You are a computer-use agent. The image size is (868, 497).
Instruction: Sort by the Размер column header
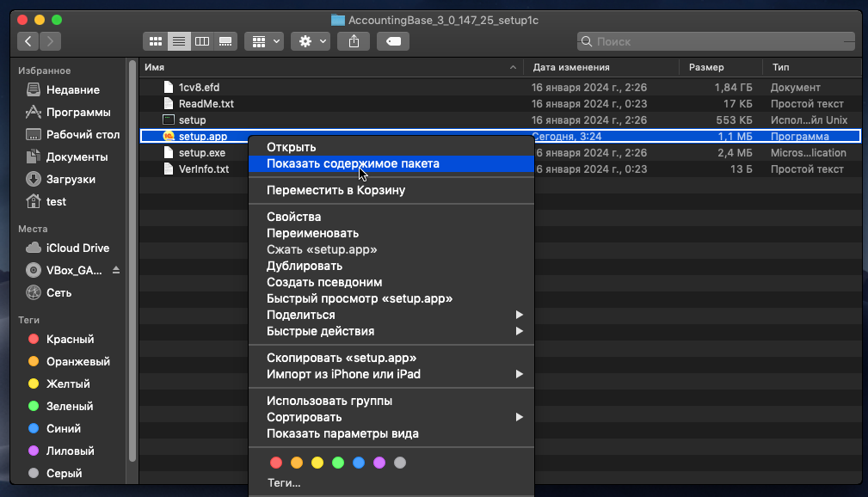[x=721, y=67]
